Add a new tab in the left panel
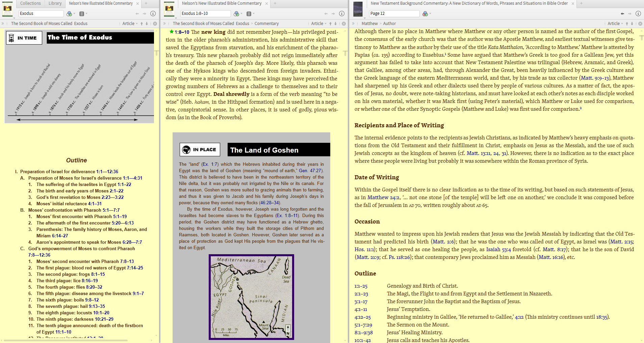Viewport: 644px width, 343px height. coord(146,3)
